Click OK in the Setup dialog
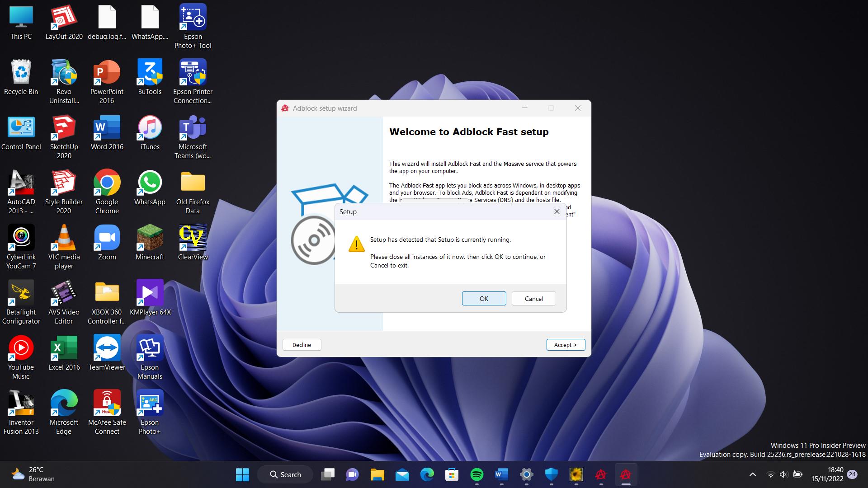Image resolution: width=868 pixels, height=488 pixels. [484, 299]
